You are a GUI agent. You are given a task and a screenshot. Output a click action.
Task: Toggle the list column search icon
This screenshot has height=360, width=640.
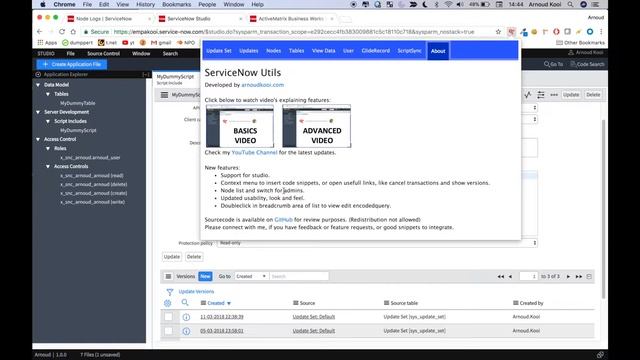pos(185,302)
